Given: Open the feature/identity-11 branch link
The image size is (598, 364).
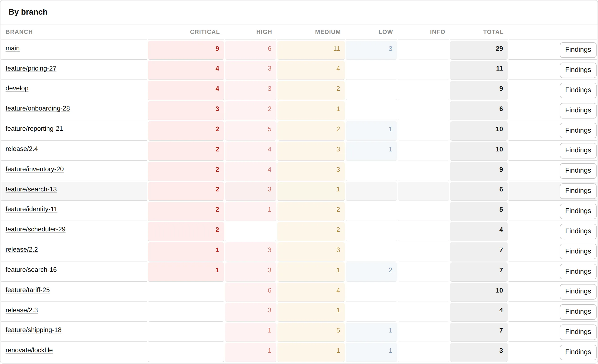Looking at the screenshot, I should [x=31, y=209].
